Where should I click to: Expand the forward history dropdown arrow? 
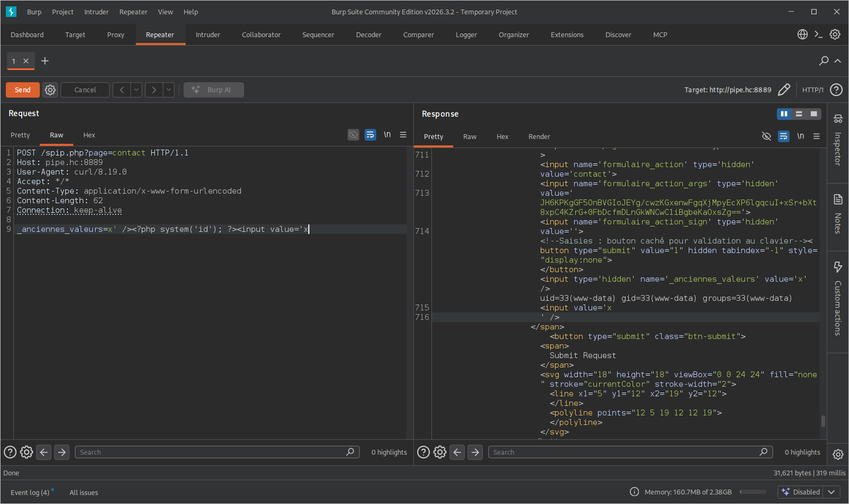(x=169, y=90)
